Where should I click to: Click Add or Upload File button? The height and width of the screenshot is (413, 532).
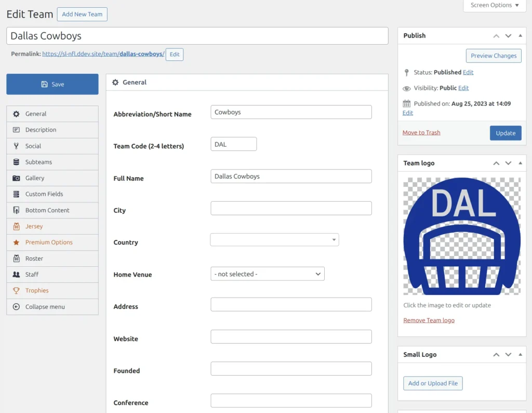[x=433, y=383]
